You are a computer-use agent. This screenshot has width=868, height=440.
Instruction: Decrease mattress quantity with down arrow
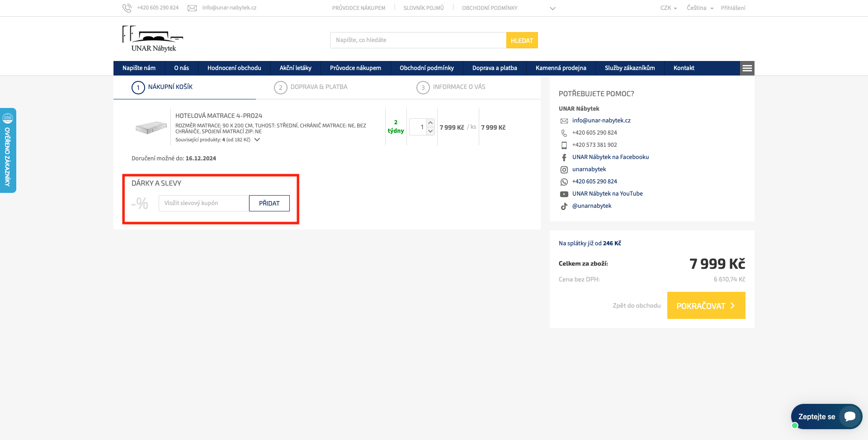pyautogui.click(x=430, y=131)
